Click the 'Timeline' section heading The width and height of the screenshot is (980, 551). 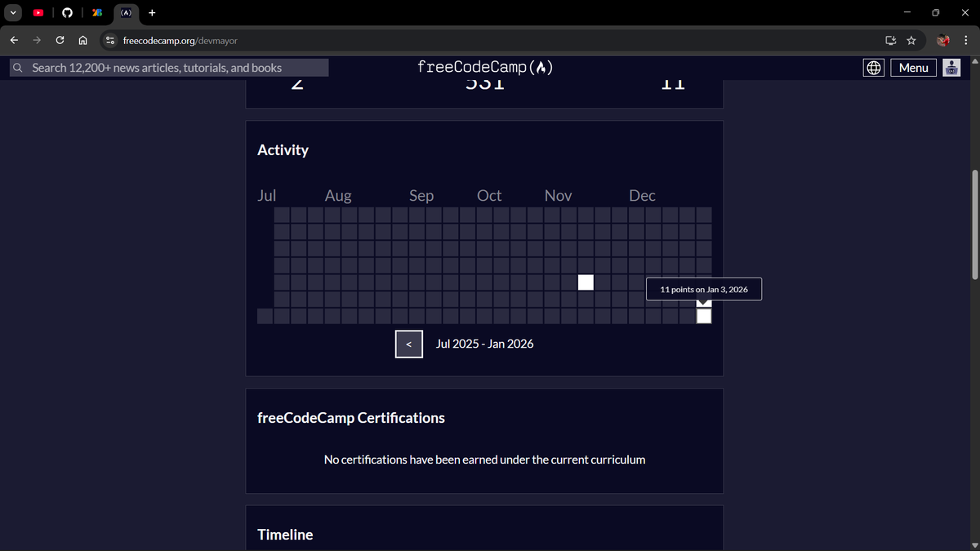coord(285,535)
